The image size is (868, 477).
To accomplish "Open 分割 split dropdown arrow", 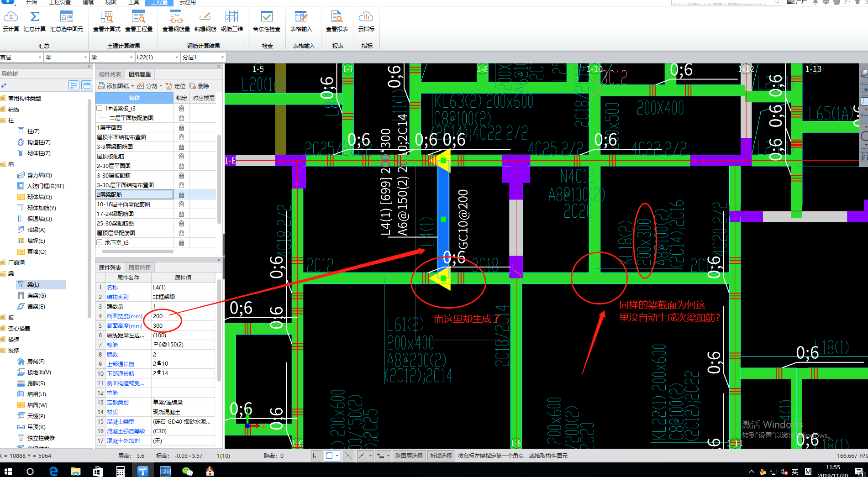I will (161, 86).
